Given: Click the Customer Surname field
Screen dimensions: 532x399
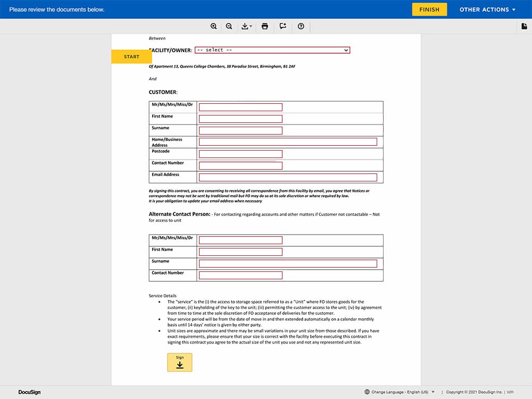Looking at the screenshot, I should (240, 131).
